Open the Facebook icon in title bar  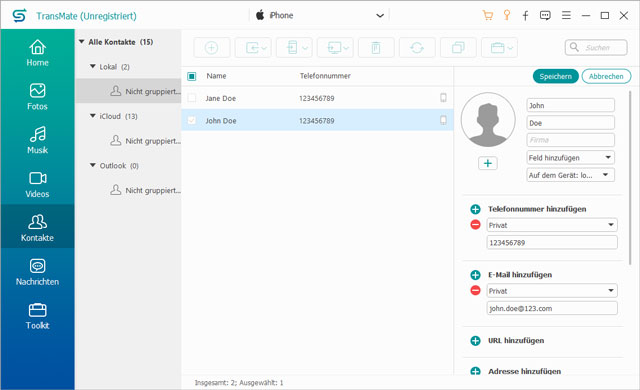(x=525, y=16)
